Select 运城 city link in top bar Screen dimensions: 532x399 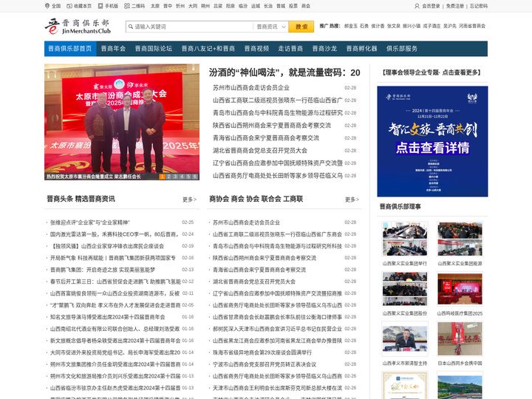pos(256,6)
